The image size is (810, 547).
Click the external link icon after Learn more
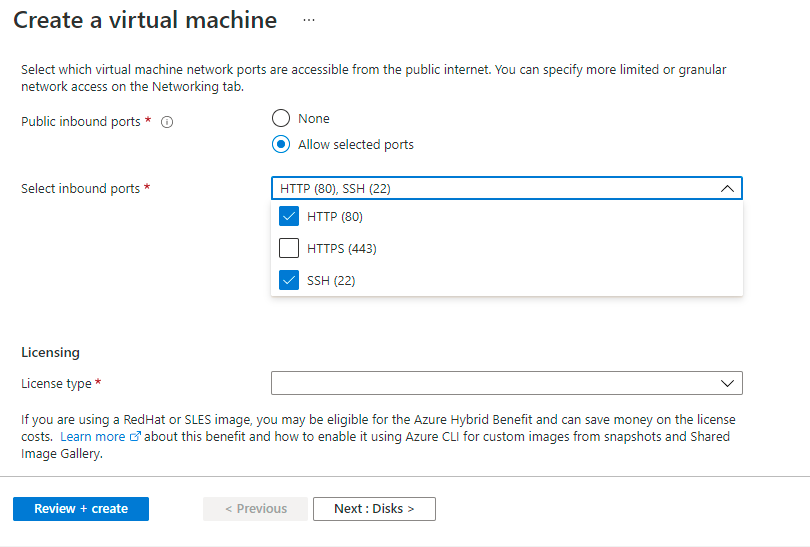134,438
